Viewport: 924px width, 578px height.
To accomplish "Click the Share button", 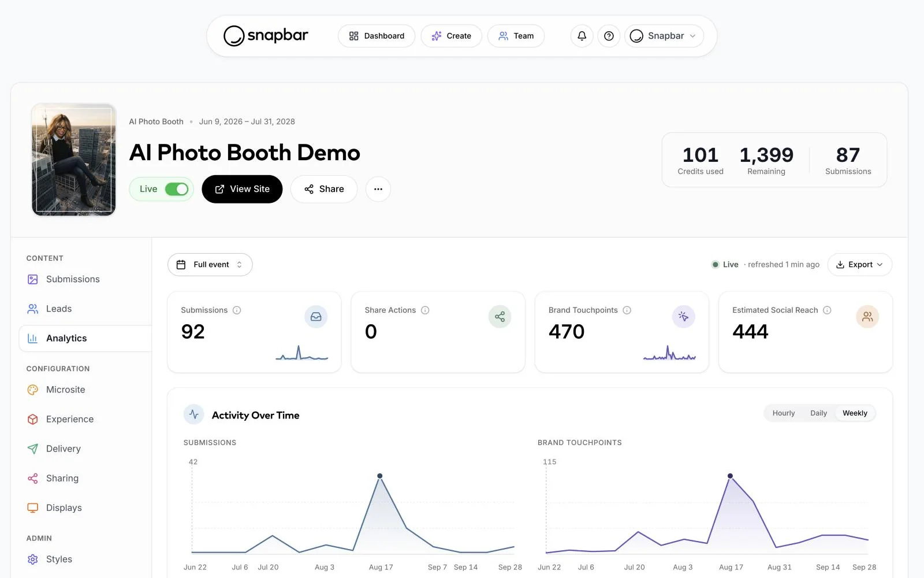I will 324,189.
